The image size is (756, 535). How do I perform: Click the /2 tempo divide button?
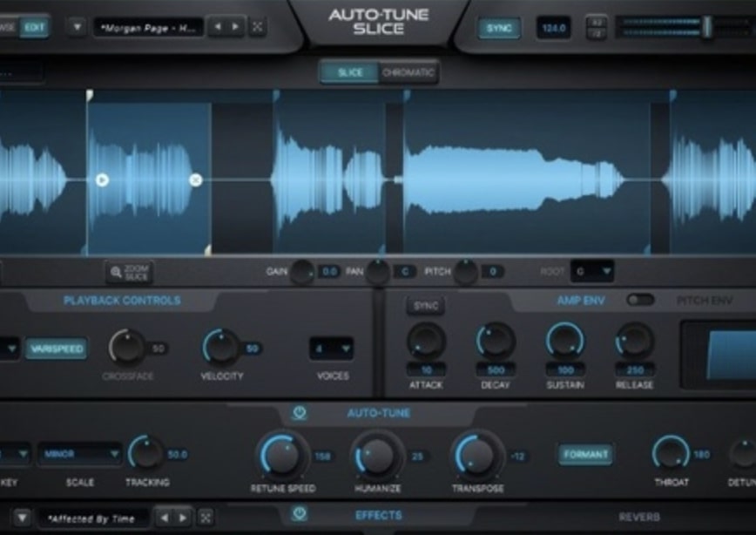[597, 34]
